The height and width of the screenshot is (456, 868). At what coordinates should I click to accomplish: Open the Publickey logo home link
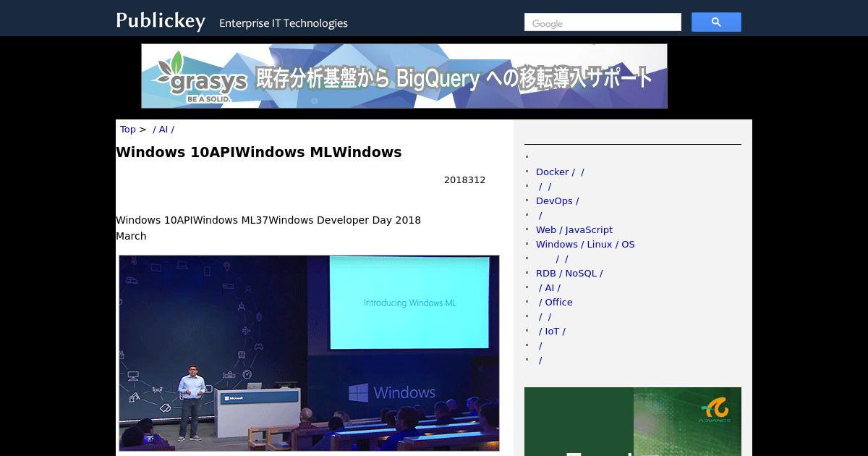click(x=161, y=21)
